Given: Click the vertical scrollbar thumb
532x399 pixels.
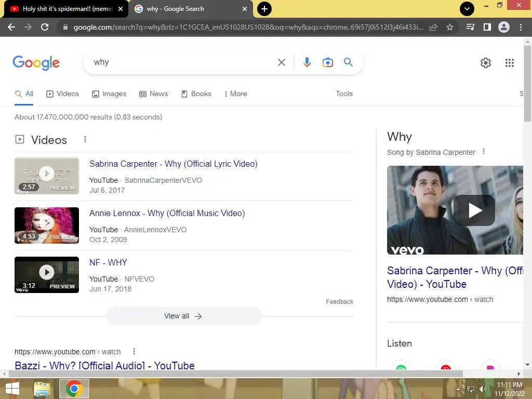Looking at the screenshot, I should click(x=527, y=83).
